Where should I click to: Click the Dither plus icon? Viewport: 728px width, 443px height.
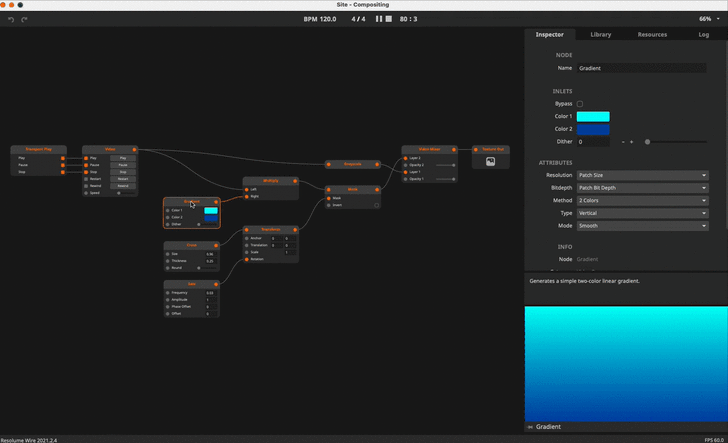632,142
